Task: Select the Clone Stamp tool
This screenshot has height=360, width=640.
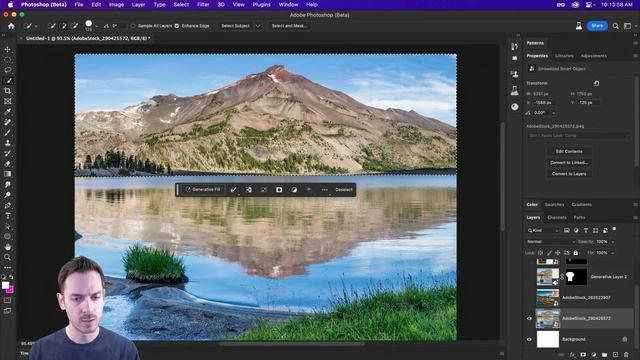Action: pos(8,143)
